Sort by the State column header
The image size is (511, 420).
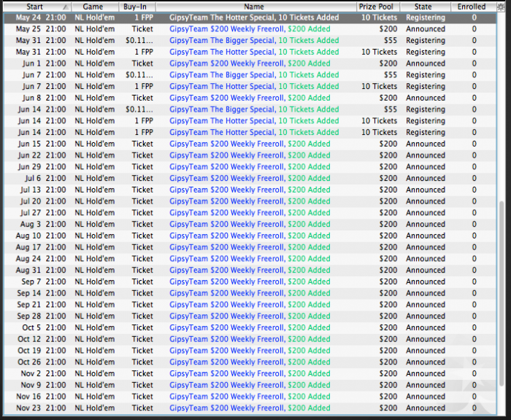426,7
